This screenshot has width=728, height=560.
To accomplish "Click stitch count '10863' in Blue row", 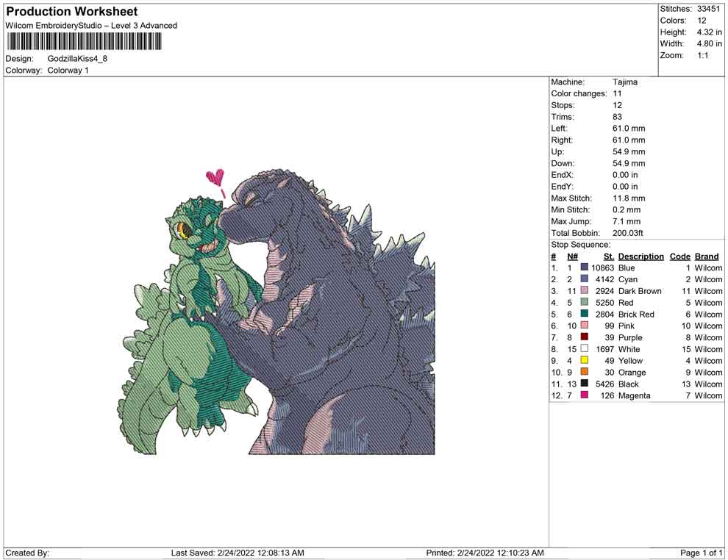I will click(x=603, y=268).
